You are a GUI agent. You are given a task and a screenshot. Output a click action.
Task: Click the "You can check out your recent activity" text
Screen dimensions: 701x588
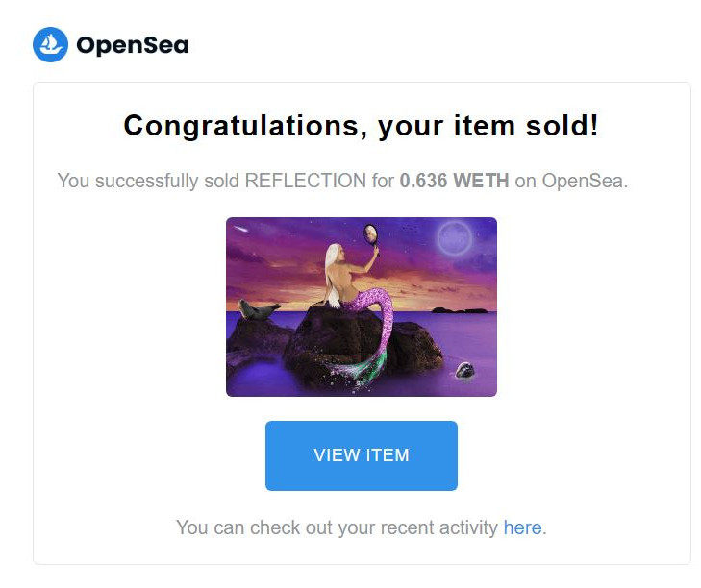click(338, 527)
